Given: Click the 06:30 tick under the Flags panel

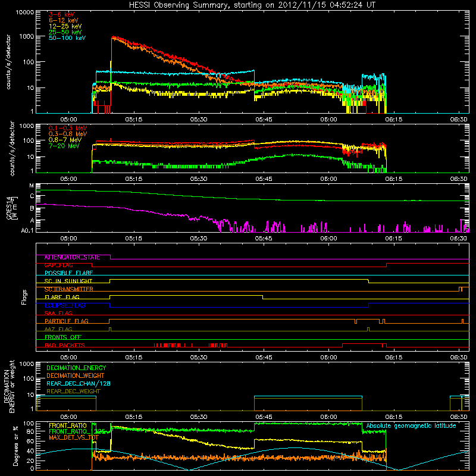Looking at the screenshot, I should [x=458, y=358].
